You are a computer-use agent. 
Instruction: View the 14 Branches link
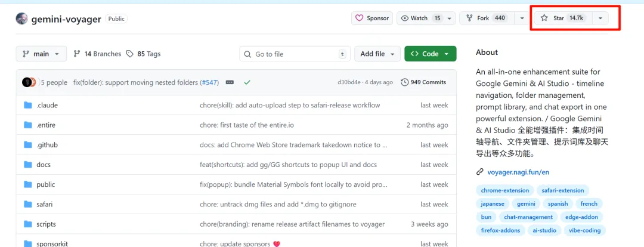(97, 54)
